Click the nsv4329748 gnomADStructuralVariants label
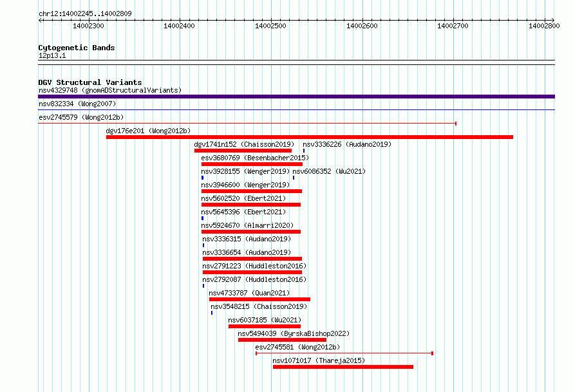 pos(110,90)
